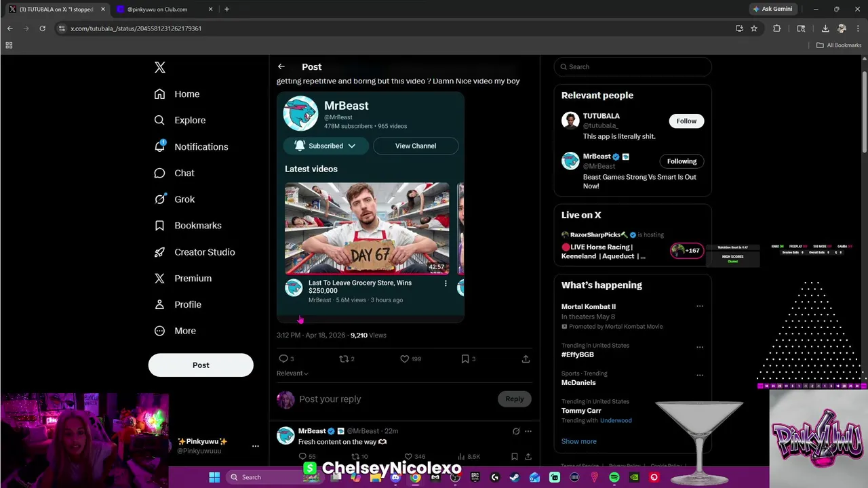The height and width of the screenshot is (488, 868).
Task: Click the X search box
Action: pyautogui.click(x=633, y=66)
